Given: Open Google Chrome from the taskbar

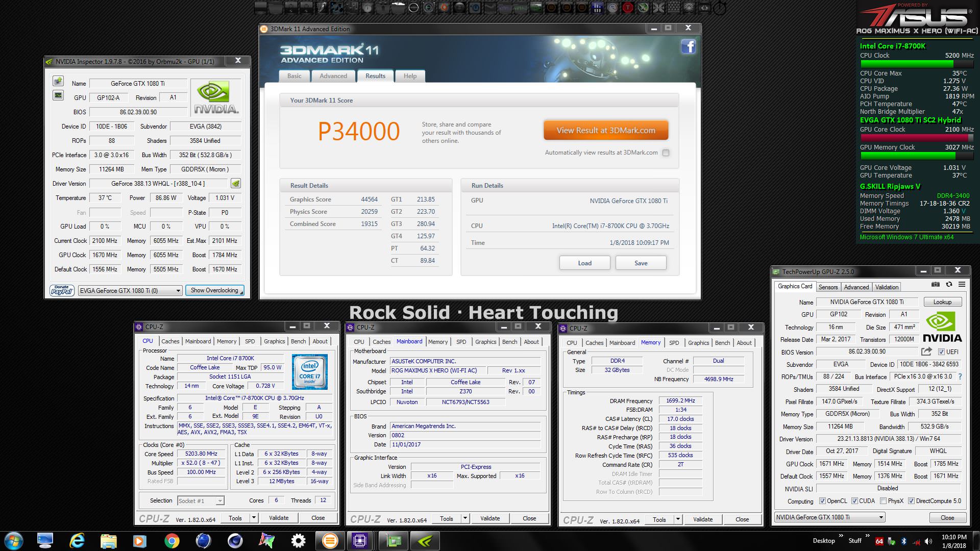Looking at the screenshot, I should (x=171, y=541).
